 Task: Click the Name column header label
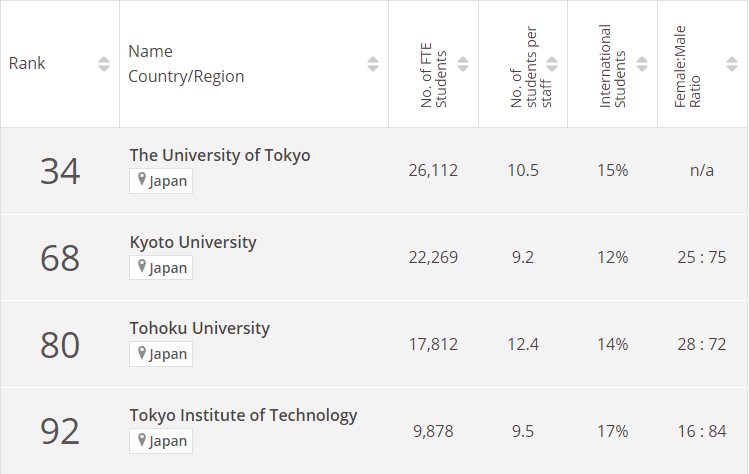[x=151, y=51]
